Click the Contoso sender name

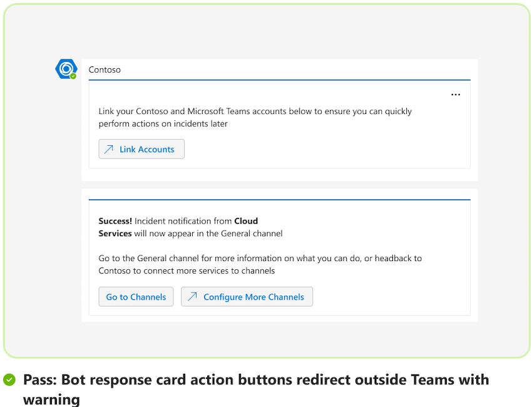click(105, 70)
